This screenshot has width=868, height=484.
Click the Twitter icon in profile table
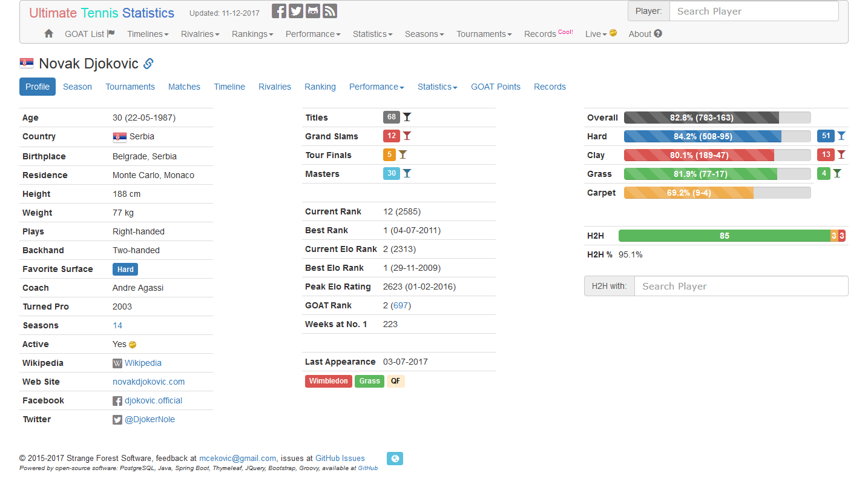(117, 420)
